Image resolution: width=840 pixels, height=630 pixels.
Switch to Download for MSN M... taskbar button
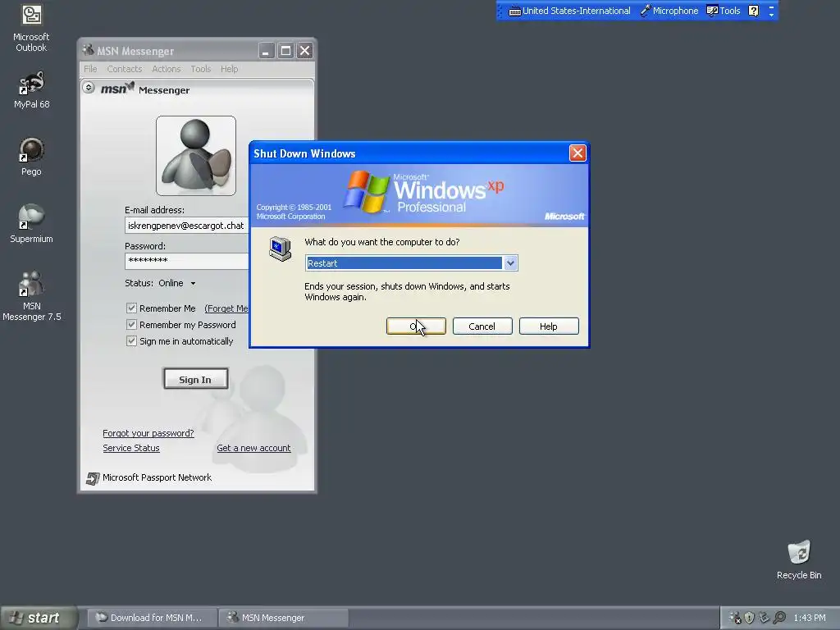(152, 618)
